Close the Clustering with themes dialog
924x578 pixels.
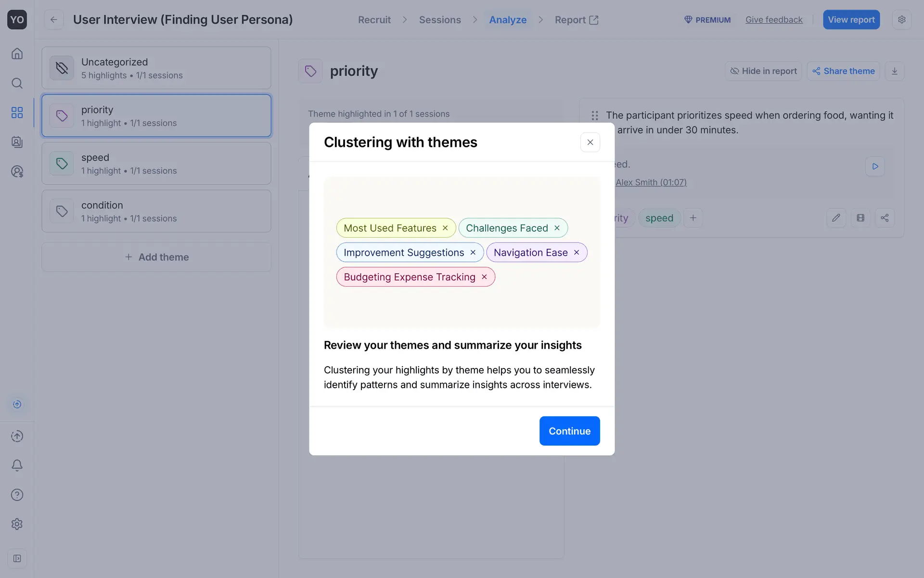point(590,143)
